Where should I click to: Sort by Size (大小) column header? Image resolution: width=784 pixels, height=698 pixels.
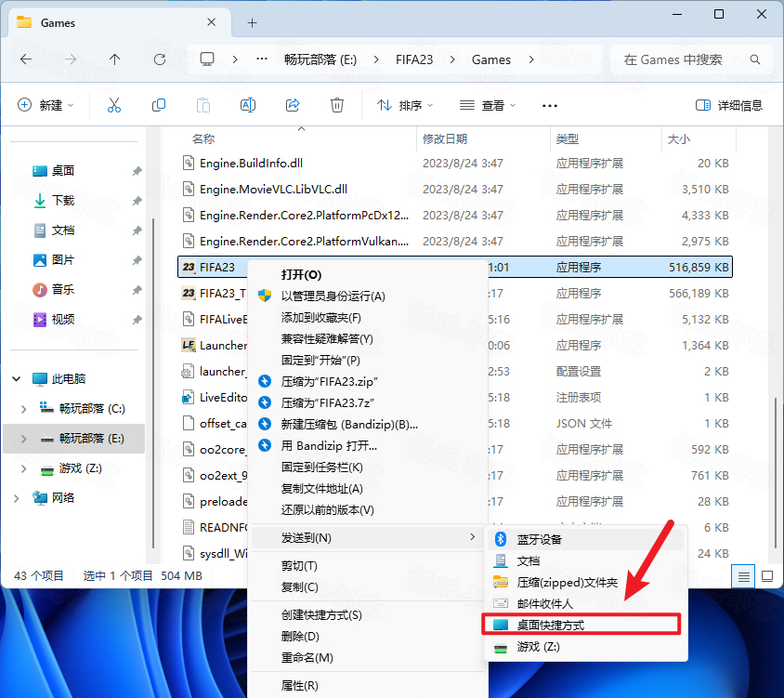678,139
